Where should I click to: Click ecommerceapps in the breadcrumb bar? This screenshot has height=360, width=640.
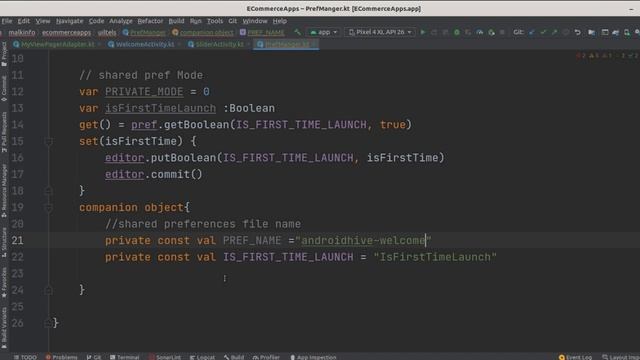pyautogui.click(x=67, y=32)
